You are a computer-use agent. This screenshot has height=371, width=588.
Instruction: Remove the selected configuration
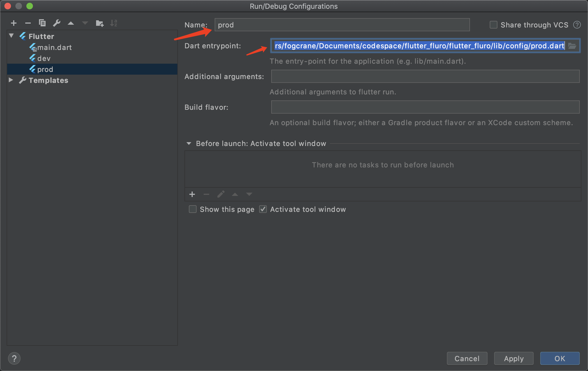(28, 23)
